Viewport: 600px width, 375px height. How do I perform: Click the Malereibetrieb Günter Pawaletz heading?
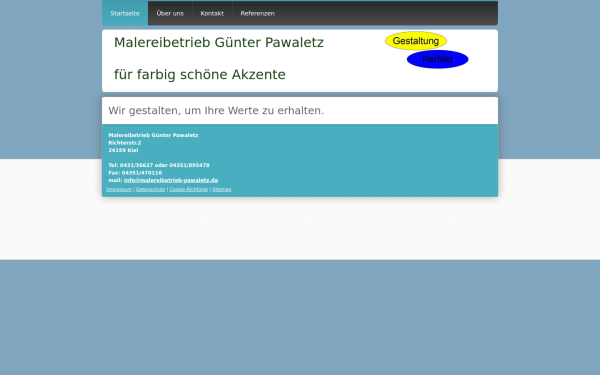(x=219, y=42)
